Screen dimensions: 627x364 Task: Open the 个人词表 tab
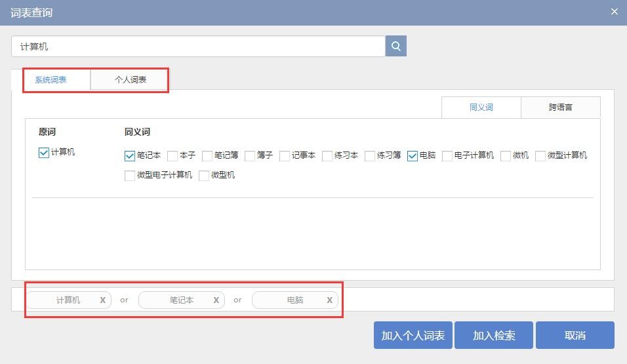pyautogui.click(x=130, y=80)
